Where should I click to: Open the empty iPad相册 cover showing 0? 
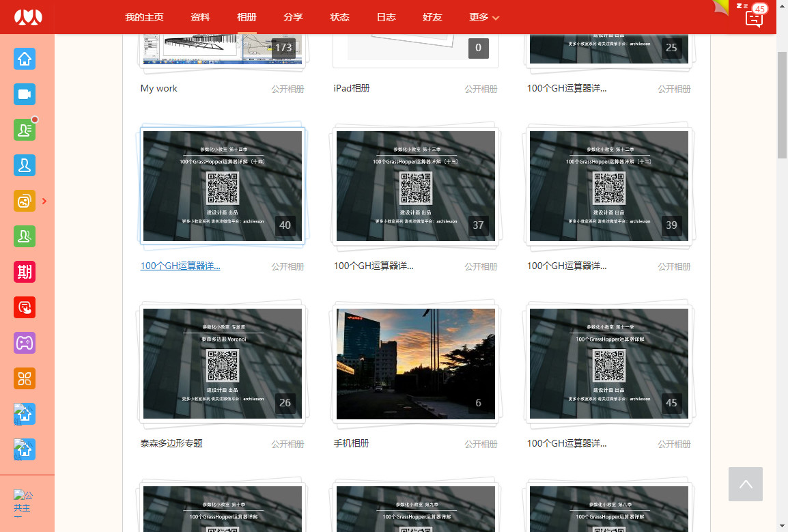click(x=416, y=49)
